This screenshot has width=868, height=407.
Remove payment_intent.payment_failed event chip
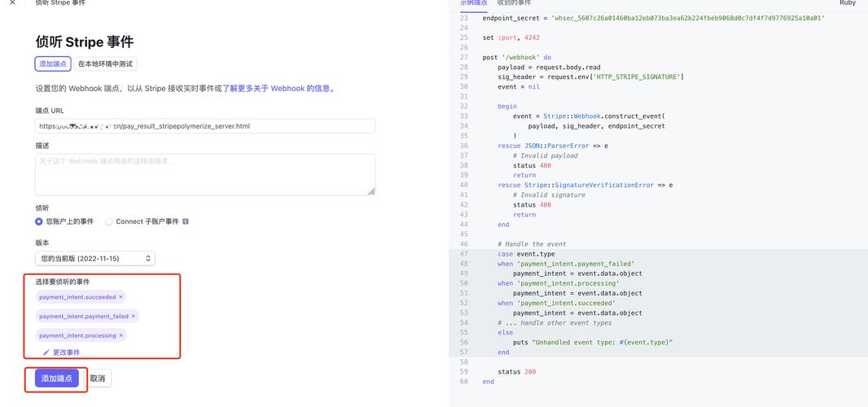click(x=134, y=316)
